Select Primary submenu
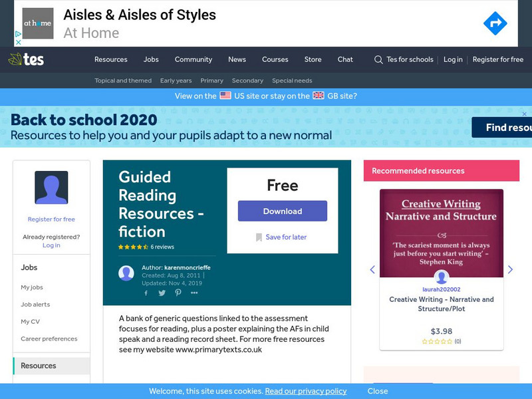The height and width of the screenshot is (399, 532). pyautogui.click(x=211, y=80)
